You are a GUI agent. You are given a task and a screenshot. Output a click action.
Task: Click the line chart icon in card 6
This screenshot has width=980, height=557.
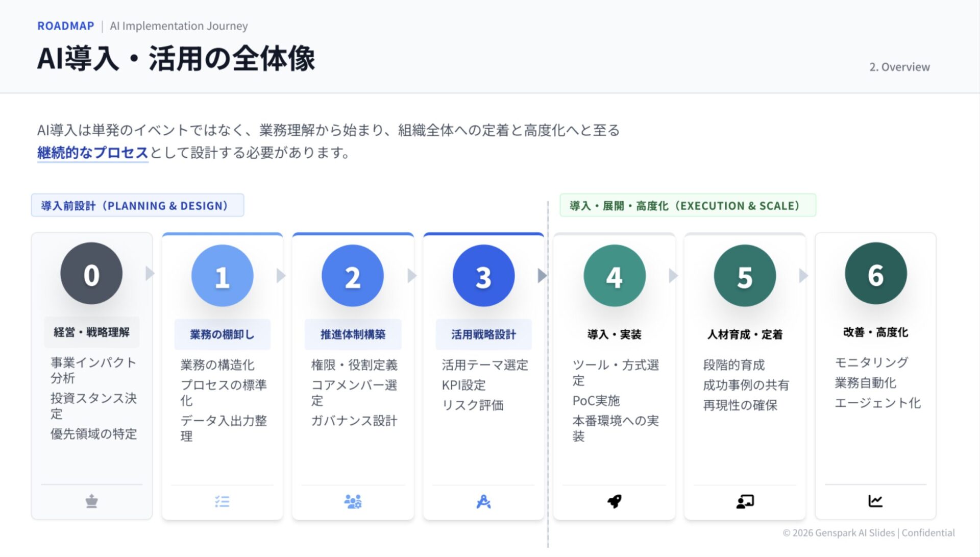click(x=875, y=501)
